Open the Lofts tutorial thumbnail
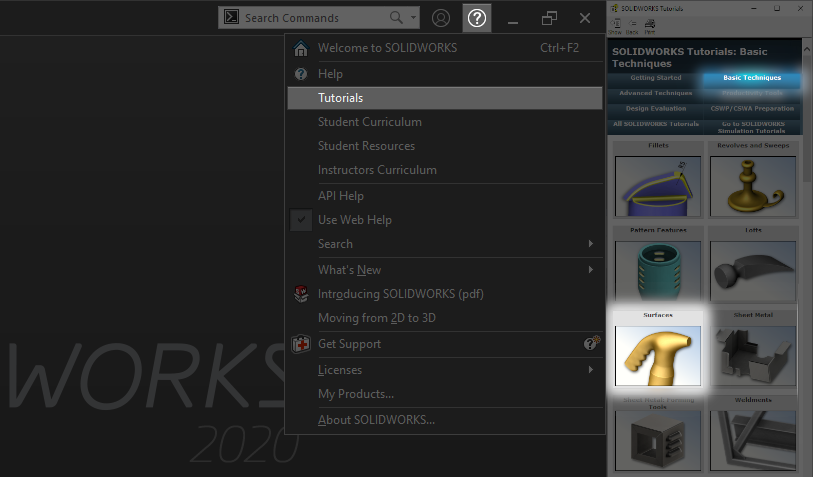The image size is (813, 477). (x=753, y=271)
